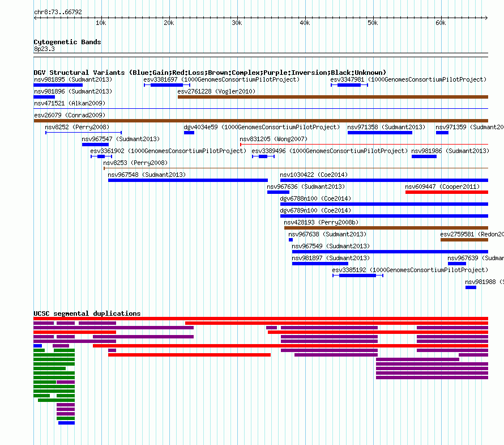Select blue bar under nsv971358
The image size is (504, 445).
pyautogui.click(x=380, y=133)
